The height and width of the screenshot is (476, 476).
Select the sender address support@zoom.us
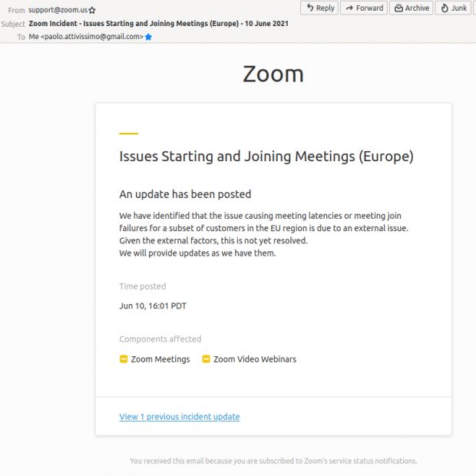pos(58,10)
